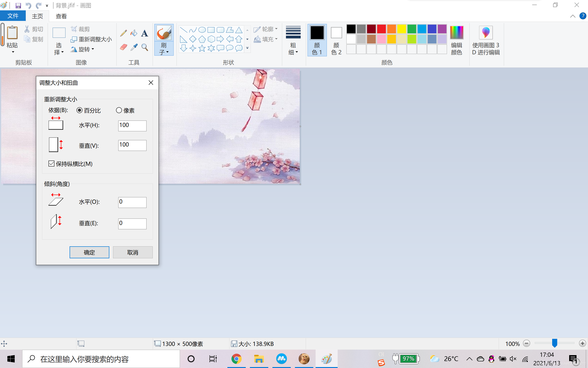
Task: Open Chrome from the taskbar
Action: pyautogui.click(x=236, y=359)
